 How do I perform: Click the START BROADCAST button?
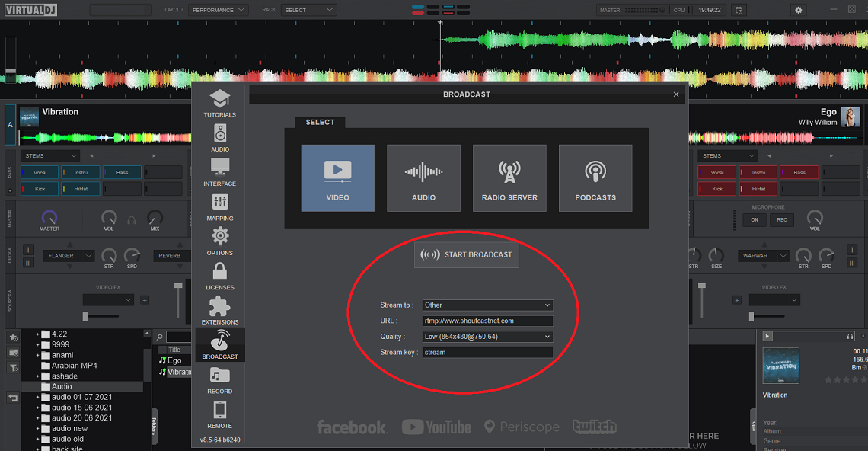tap(466, 254)
